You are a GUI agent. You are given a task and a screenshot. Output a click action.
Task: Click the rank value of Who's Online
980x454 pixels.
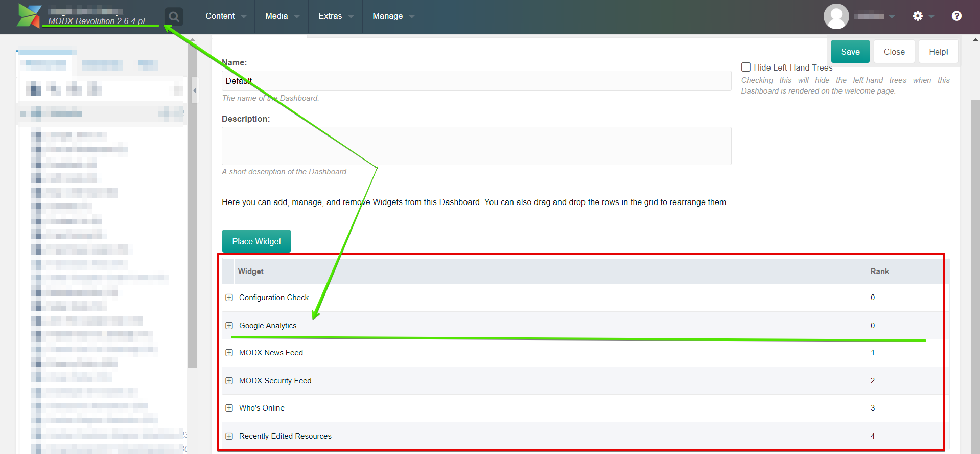click(x=873, y=408)
